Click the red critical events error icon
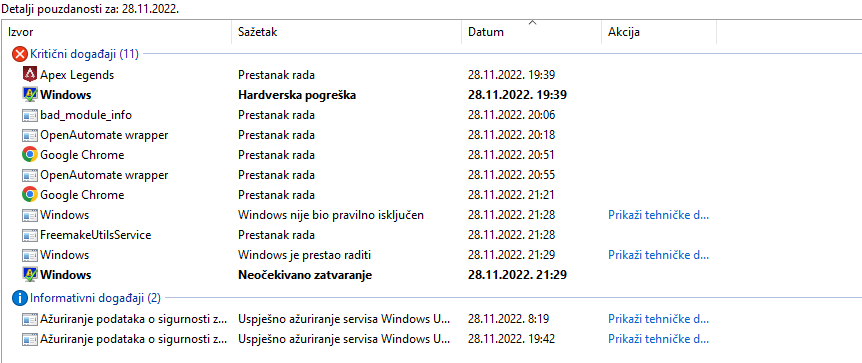The height and width of the screenshot is (363, 862). (19, 54)
